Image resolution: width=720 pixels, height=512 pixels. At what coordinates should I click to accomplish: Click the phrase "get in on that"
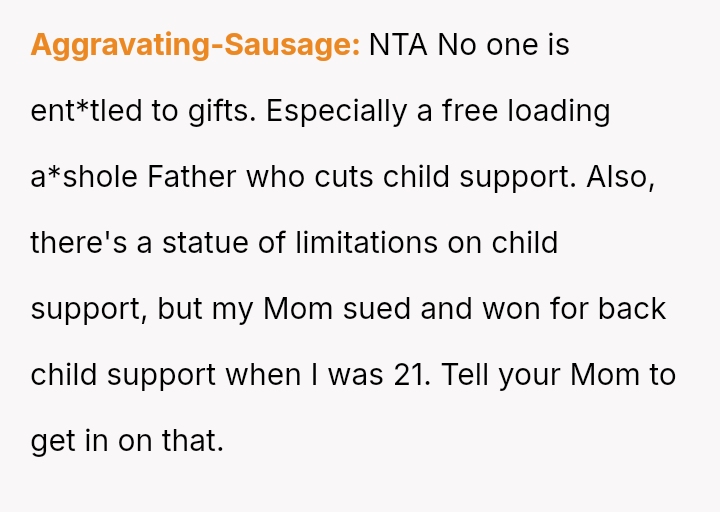(x=127, y=441)
